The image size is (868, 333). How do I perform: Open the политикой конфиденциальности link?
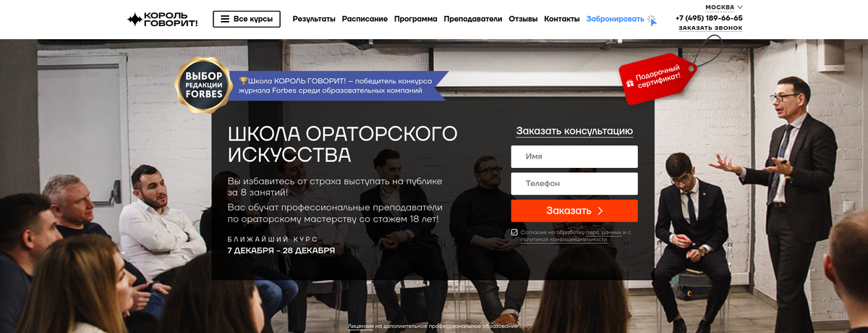point(563,239)
